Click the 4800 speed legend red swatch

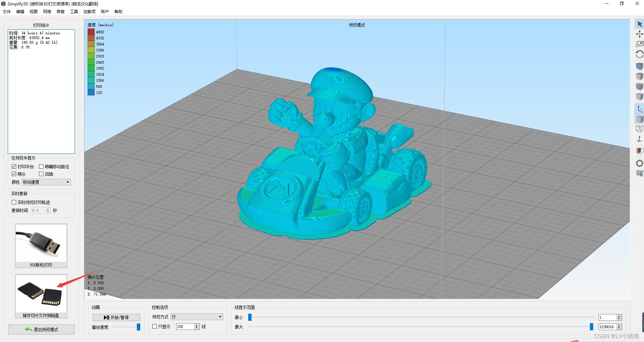click(x=91, y=32)
